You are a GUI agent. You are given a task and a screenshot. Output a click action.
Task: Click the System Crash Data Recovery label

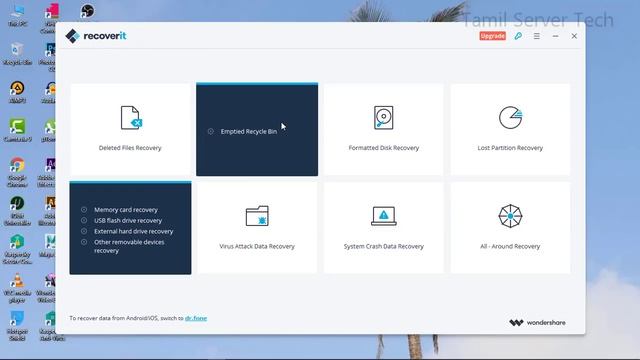[x=384, y=246]
